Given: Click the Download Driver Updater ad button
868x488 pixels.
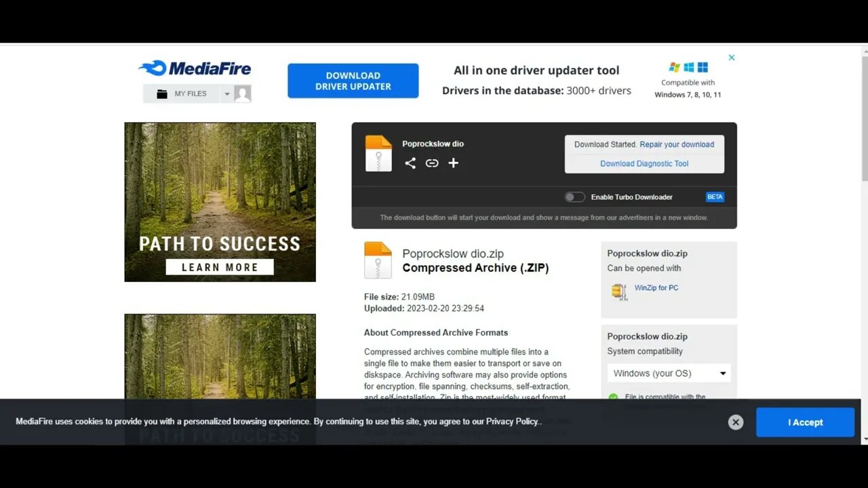Looking at the screenshot, I should 353,81.
